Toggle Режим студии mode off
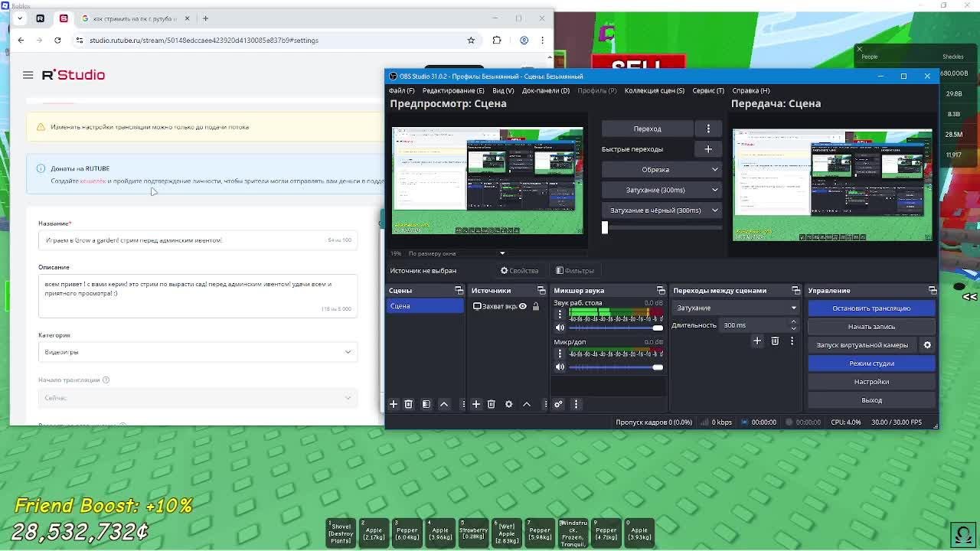Image resolution: width=980 pixels, height=551 pixels. 871,364
